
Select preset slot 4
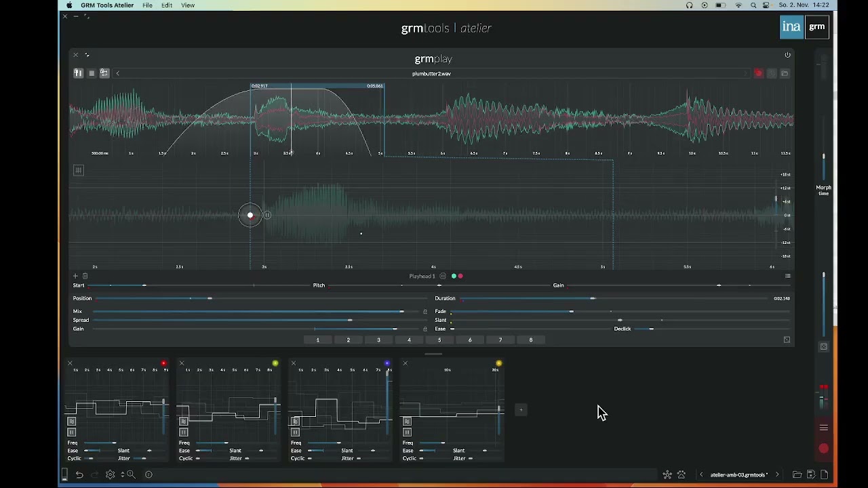coord(409,340)
